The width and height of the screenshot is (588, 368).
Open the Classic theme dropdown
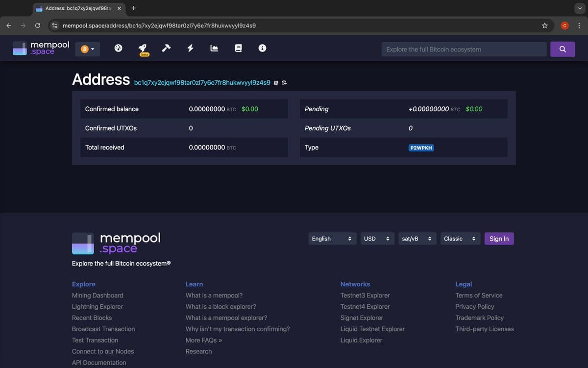(x=460, y=239)
